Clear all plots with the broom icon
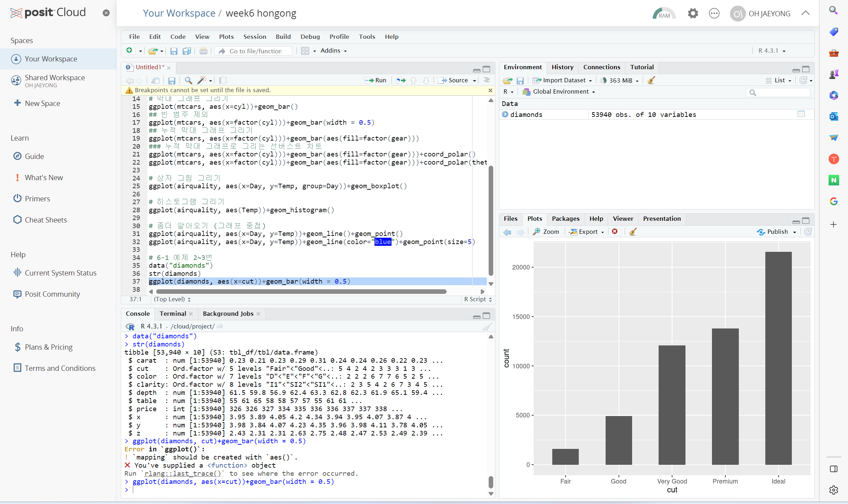This screenshot has height=504, width=848. 633,232
